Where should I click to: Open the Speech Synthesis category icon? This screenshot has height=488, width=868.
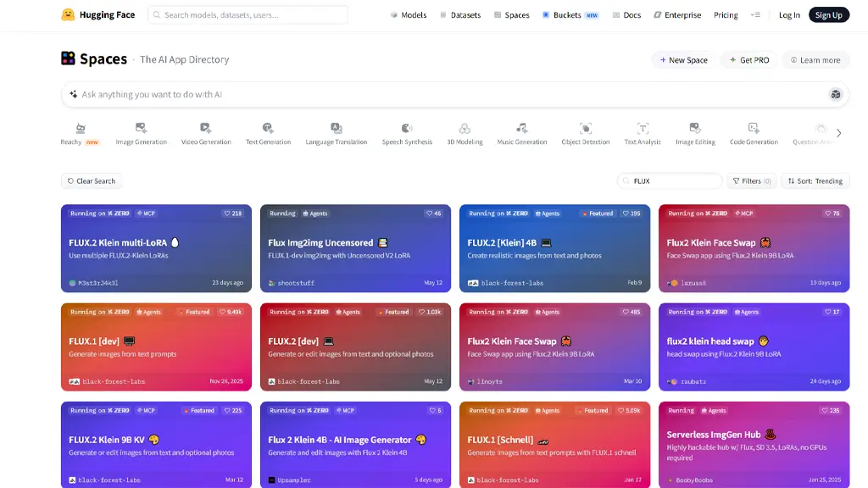click(407, 129)
